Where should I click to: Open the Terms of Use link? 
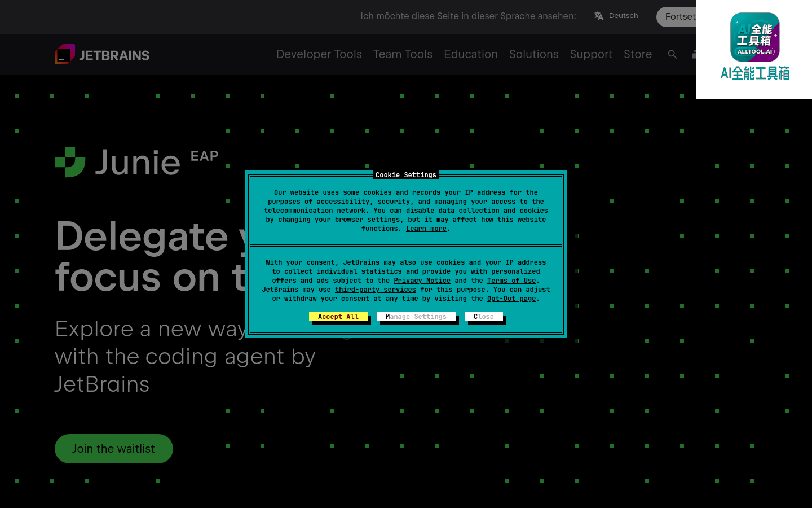(511, 281)
